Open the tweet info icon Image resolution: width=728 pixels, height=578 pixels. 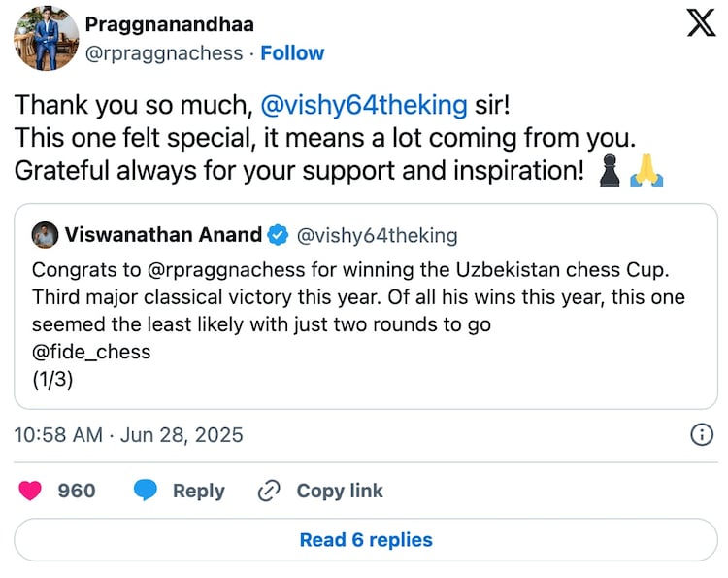[701, 434]
